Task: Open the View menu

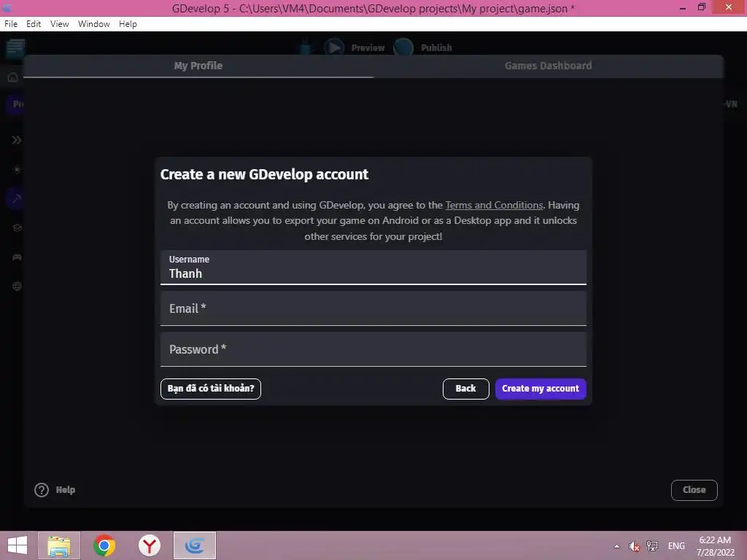Action: click(x=60, y=24)
